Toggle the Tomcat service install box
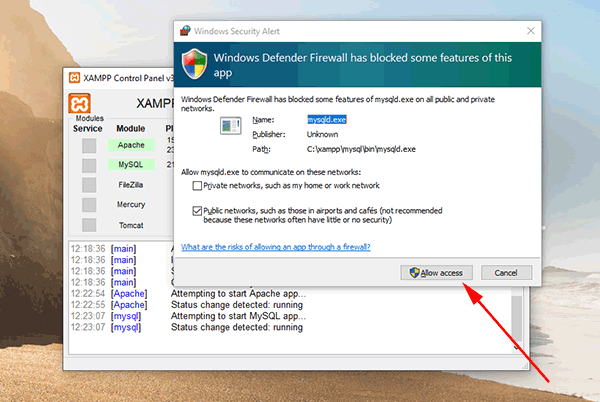600x402 pixels. [x=89, y=225]
